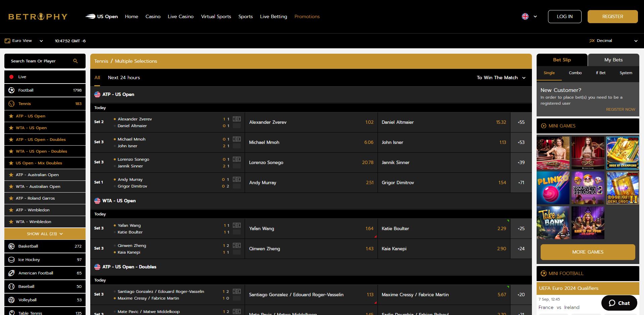Click the Baseball icon in sidebar
Viewport: 644px width, 315px height.
tap(11, 286)
